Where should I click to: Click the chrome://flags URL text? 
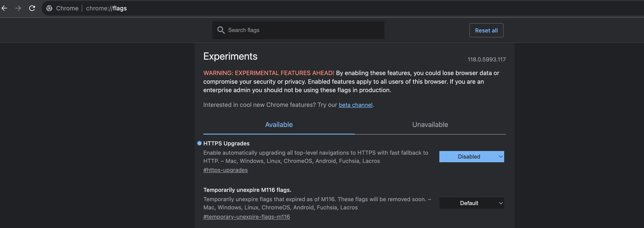point(106,8)
